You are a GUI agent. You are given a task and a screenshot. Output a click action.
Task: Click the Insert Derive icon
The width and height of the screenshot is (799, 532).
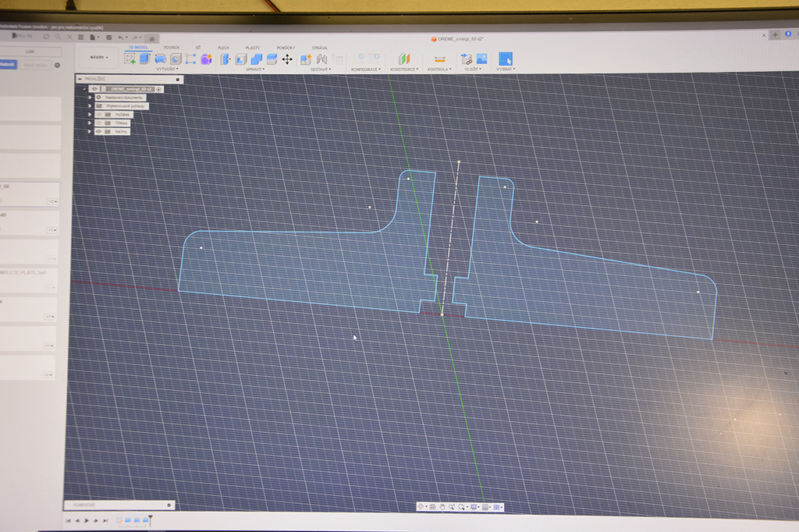tap(466, 59)
